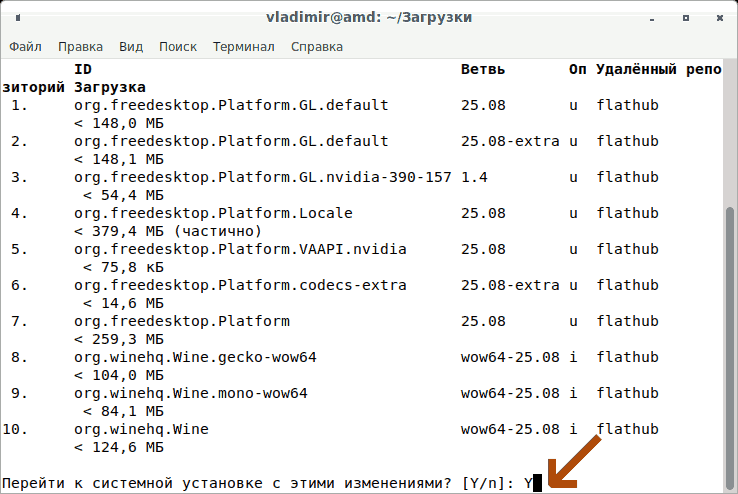Click row 10 org.winehq.Wine text

141,430
